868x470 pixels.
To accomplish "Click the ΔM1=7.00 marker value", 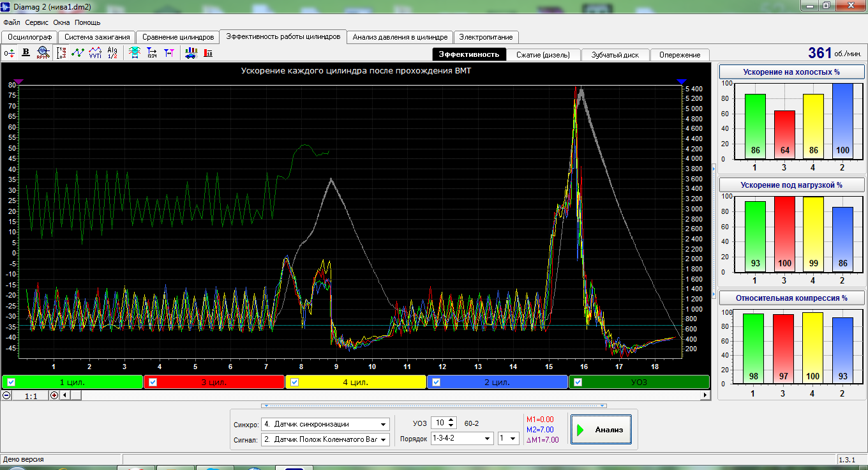I will click(x=542, y=440).
